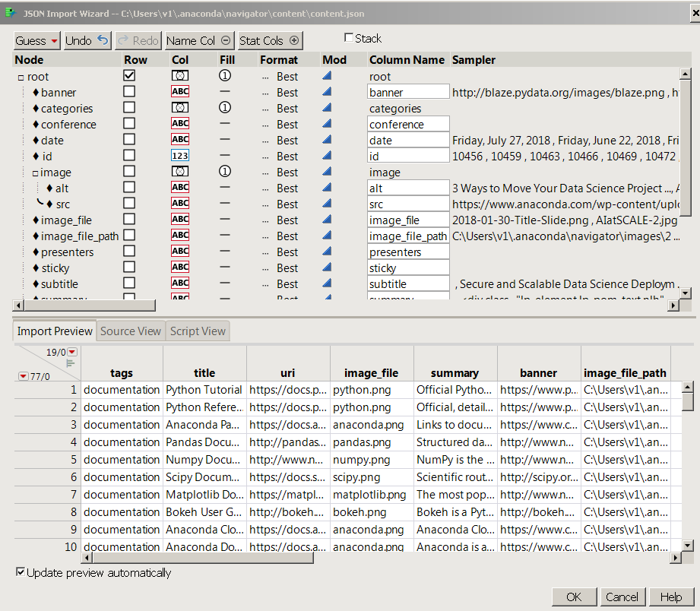The image size is (700, 611).
Task: Uncheck the root Row checkbox
Action: pyautogui.click(x=129, y=76)
